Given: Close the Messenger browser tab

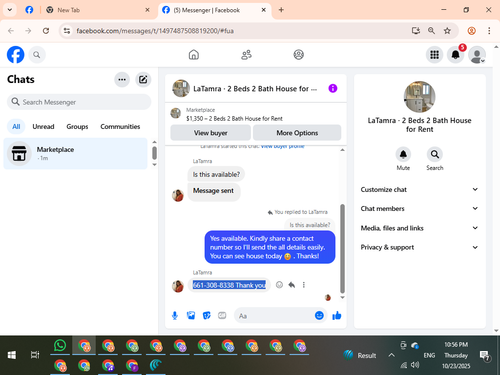Looking at the screenshot, I should 264,10.
